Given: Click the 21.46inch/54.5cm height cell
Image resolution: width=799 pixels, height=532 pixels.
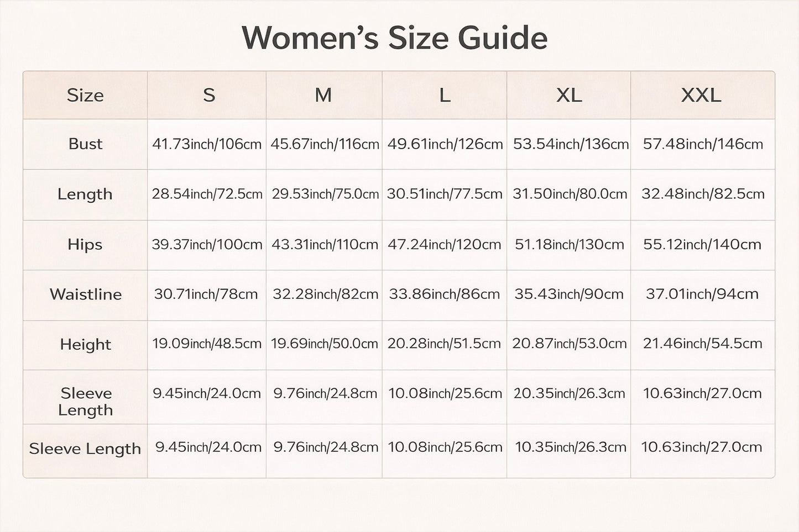Looking at the screenshot, I should (x=703, y=343).
